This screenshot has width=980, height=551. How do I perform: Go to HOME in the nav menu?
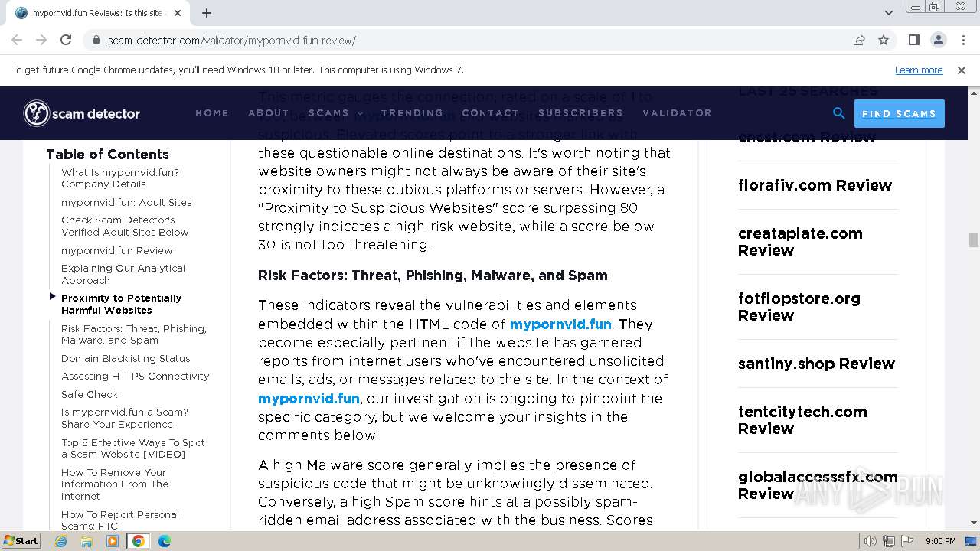coord(212,113)
